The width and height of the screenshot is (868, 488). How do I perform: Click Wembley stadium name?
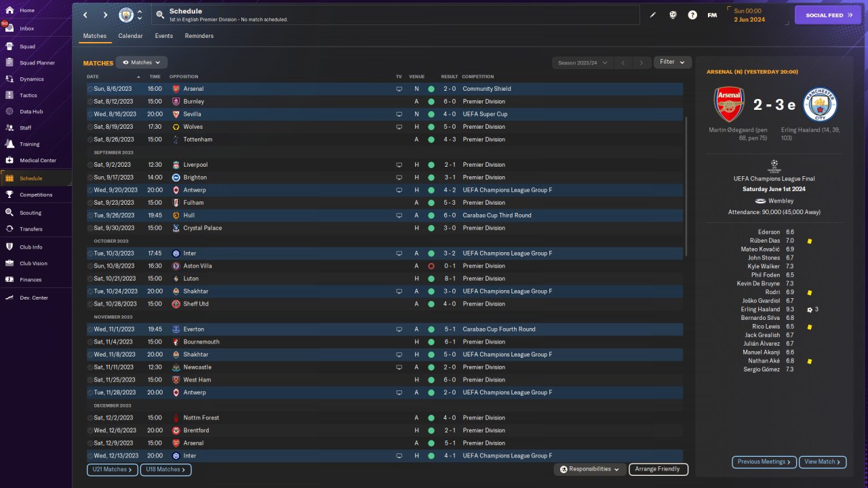781,201
